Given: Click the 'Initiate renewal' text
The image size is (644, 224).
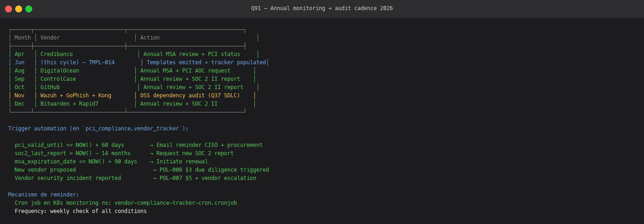Looking at the screenshot, I should click(182, 162).
